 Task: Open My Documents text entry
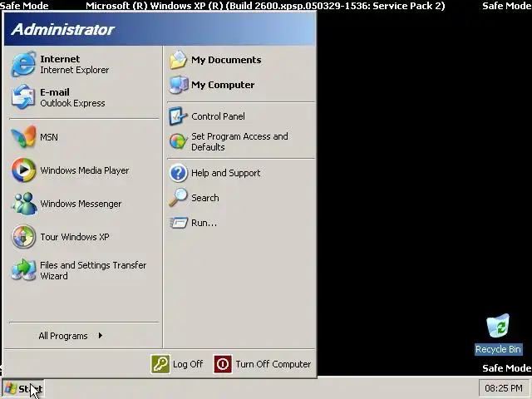tap(226, 60)
